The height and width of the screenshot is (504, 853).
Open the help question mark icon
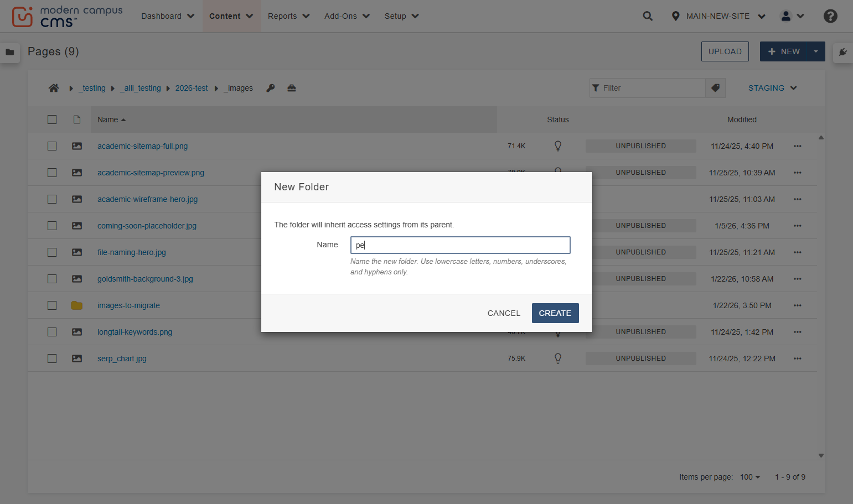tap(830, 16)
